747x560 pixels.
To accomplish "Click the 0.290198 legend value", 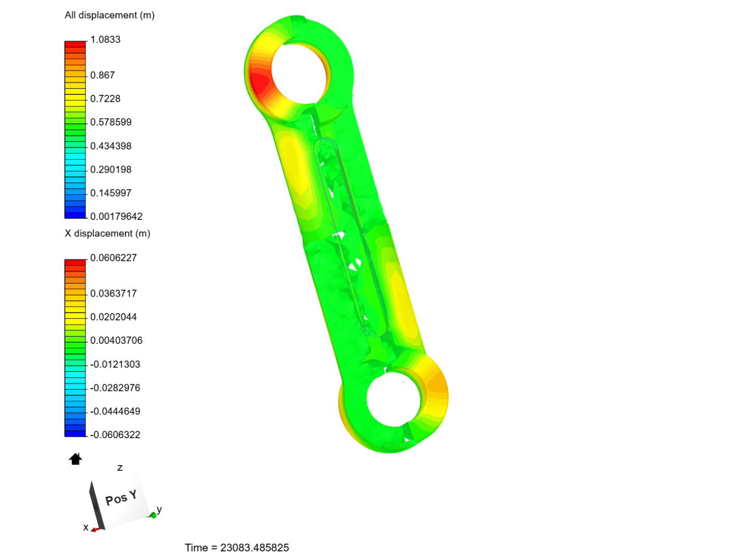I will [111, 170].
